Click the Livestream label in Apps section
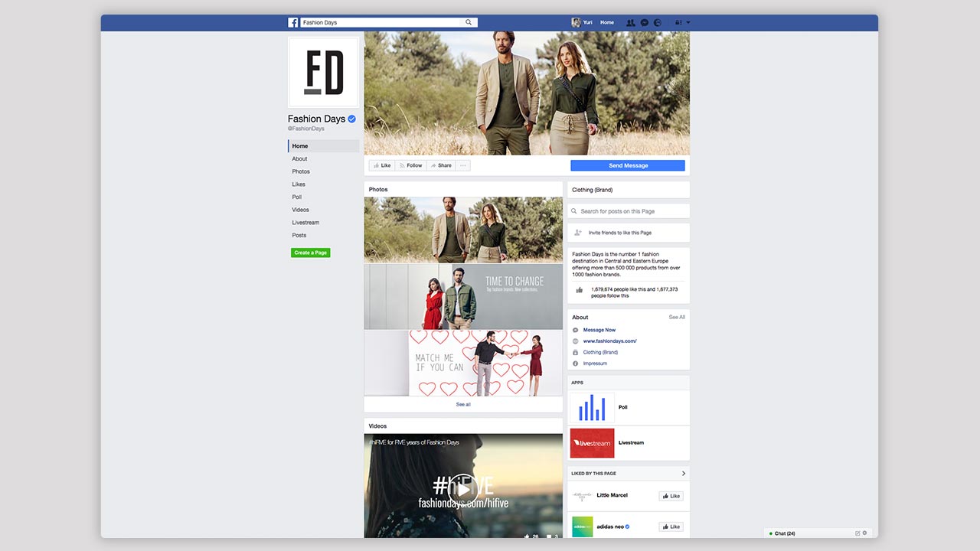 pos(631,443)
